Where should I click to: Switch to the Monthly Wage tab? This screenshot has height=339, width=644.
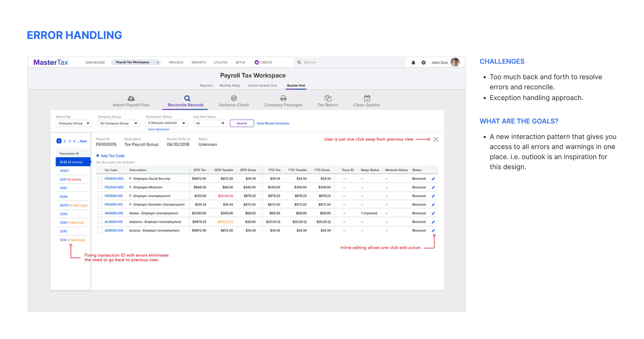pos(230,86)
